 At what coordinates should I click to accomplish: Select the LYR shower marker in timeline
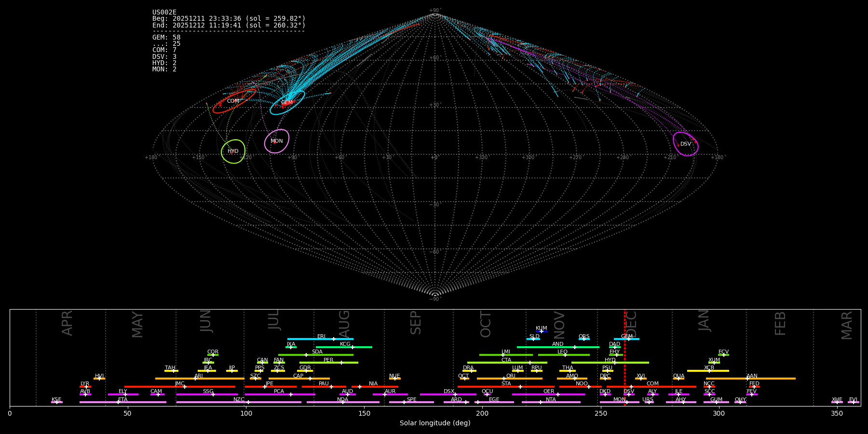coord(86,387)
